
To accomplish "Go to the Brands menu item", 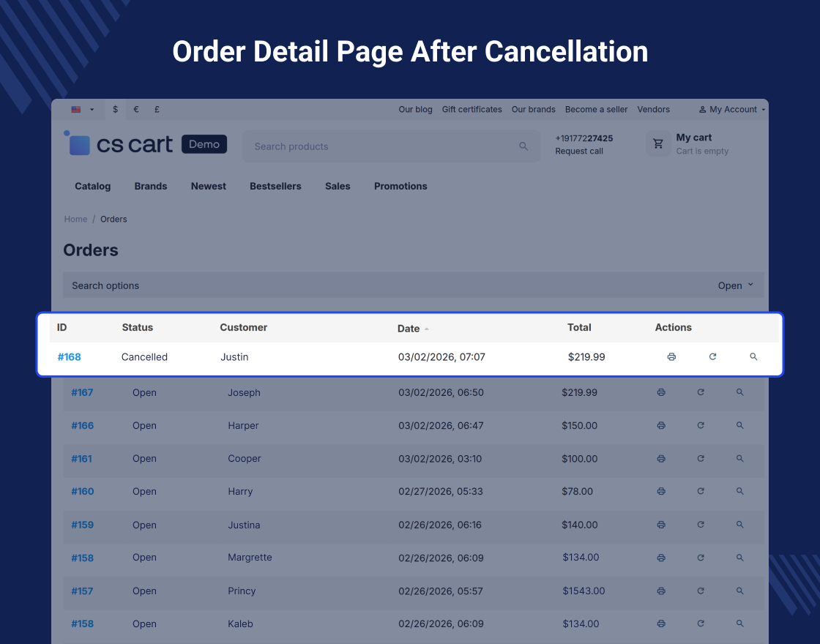I will (x=151, y=186).
